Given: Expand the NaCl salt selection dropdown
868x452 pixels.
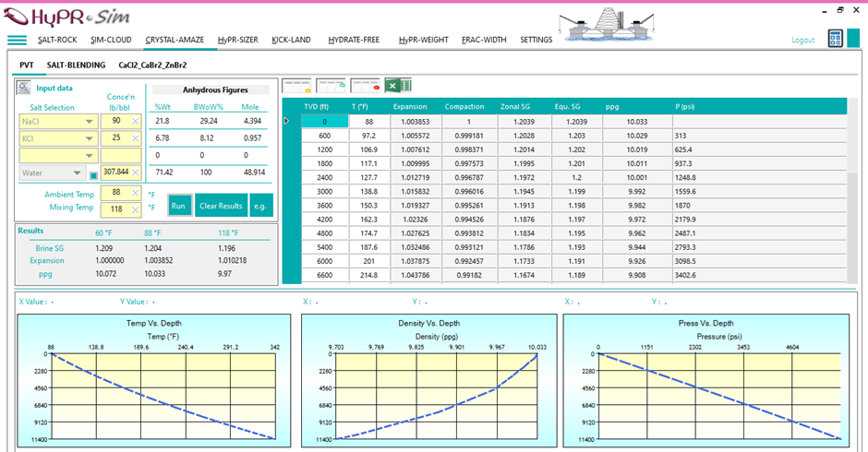Looking at the screenshot, I should [89, 122].
